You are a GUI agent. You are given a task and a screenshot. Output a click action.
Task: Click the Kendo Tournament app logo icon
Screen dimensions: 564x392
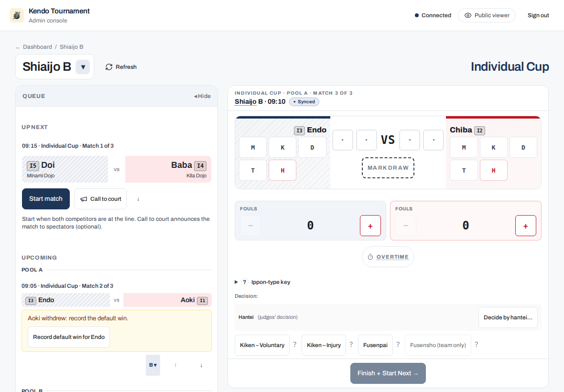[17, 15]
